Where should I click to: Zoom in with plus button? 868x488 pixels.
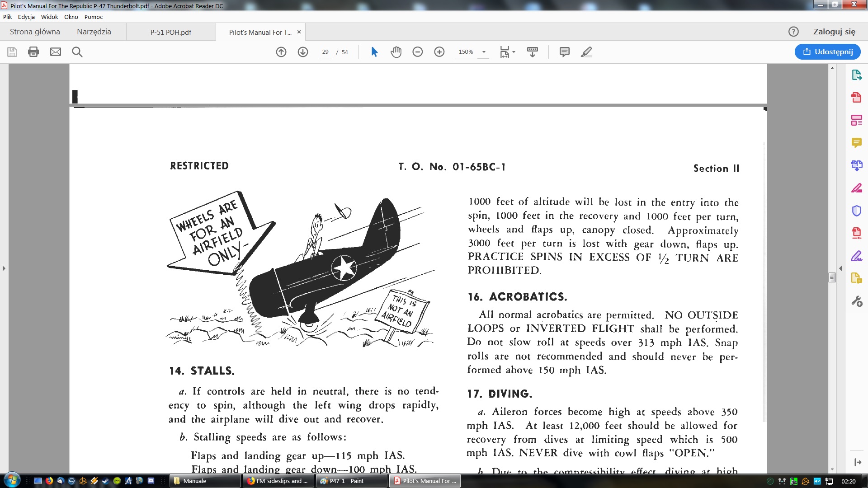(439, 52)
